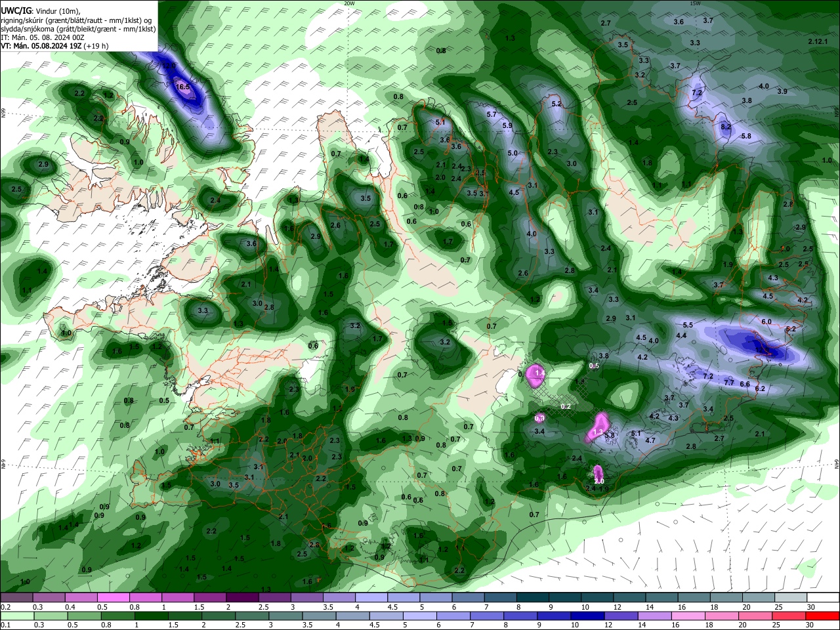Screen dimensions: 840x630
Task: Click the bright red 30 mm rain legend swatch
Action: coord(823,616)
